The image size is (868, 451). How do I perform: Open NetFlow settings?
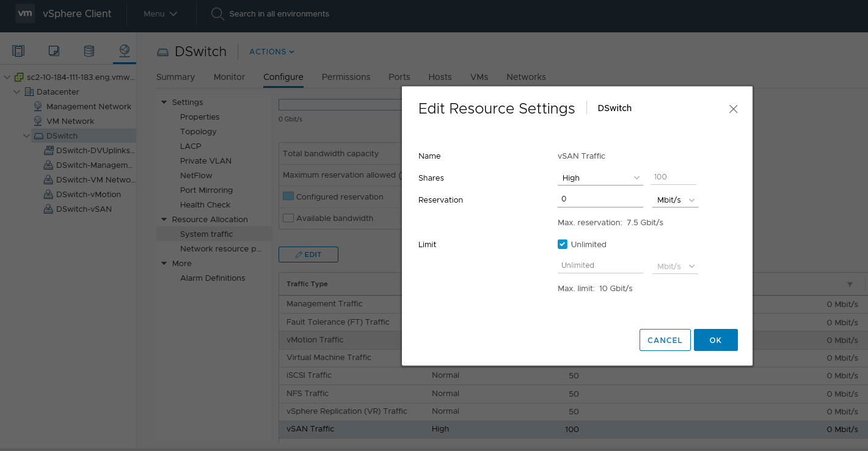pyautogui.click(x=196, y=175)
